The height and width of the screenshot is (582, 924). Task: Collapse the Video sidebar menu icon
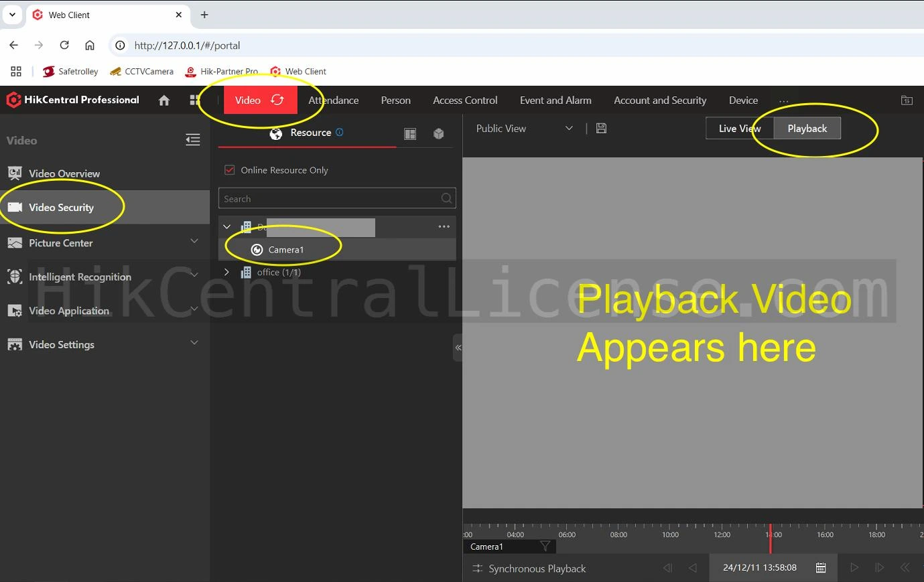[x=193, y=140]
